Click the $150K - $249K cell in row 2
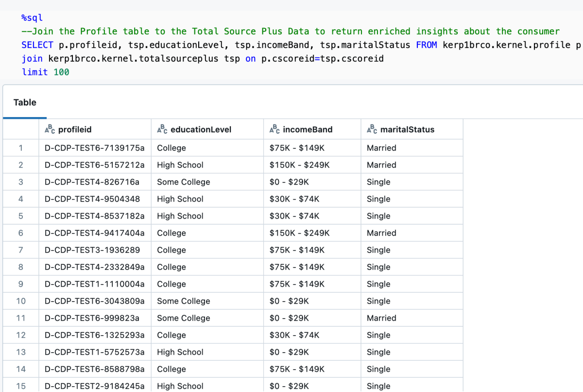The height and width of the screenshot is (392, 583). (x=299, y=165)
